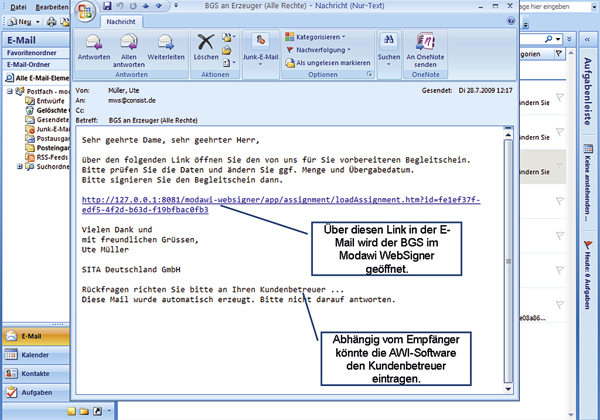Image resolution: width=600 pixels, height=420 pixels.
Task: Open Bearbeiten menu in Outlook main window
Action: [52, 7]
